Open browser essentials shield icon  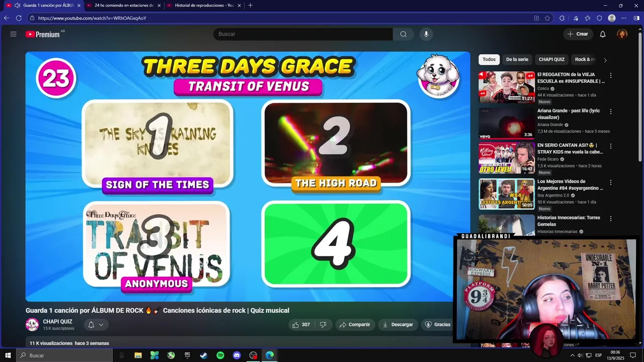599,18
